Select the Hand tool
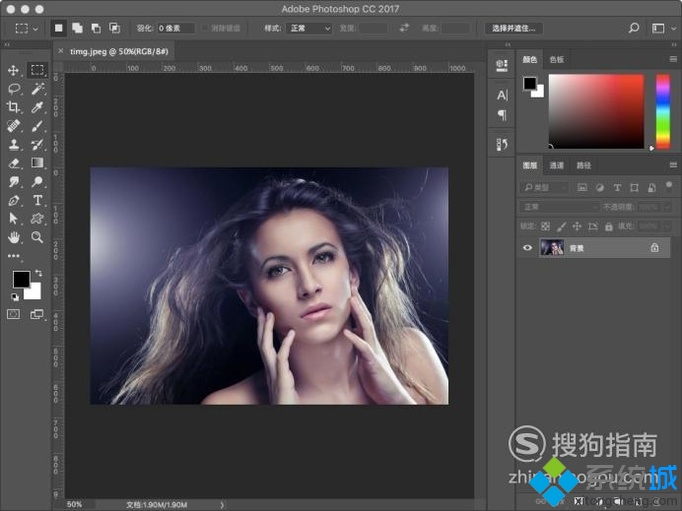This screenshot has height=511, width=682. pos(13,237)
